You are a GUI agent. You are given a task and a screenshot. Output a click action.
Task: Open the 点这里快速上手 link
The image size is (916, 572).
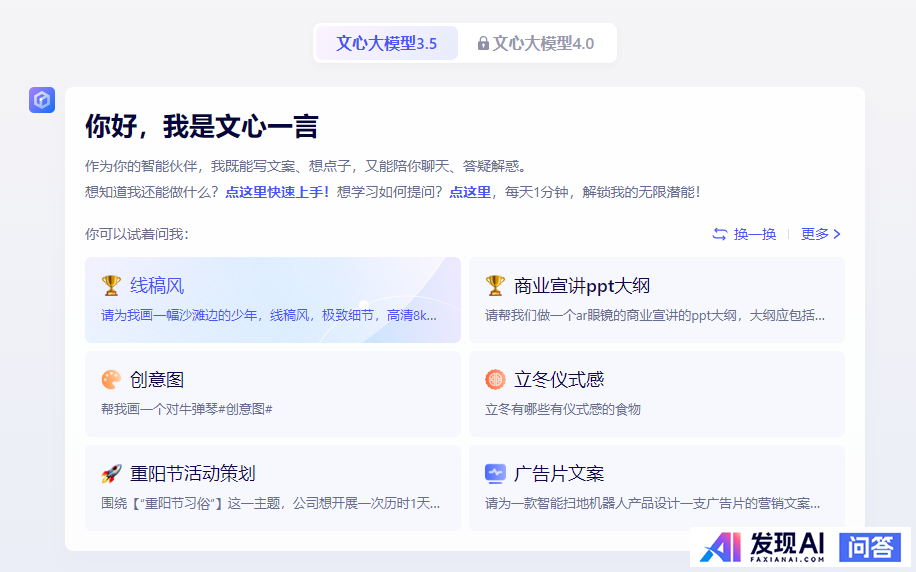277,192
